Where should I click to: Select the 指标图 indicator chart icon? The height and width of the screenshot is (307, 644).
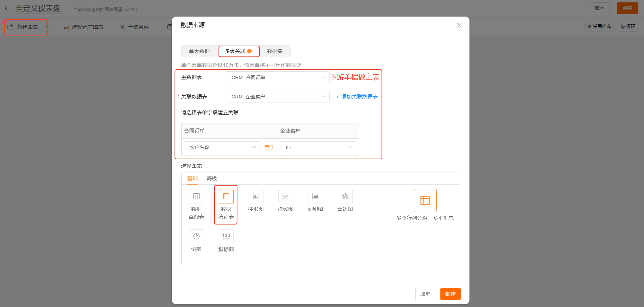pos(226,237)
